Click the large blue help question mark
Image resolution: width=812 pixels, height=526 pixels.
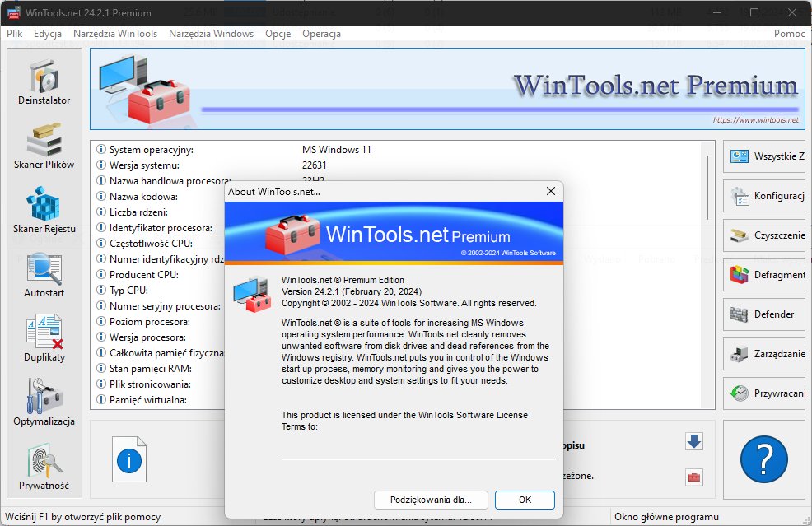point(764,459)
